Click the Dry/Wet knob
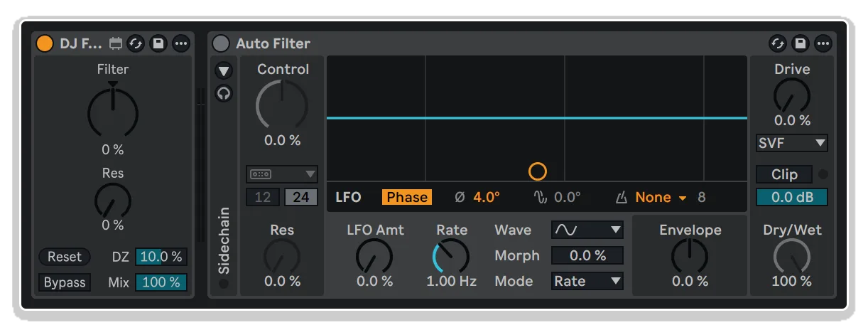Image resolution: width=868 pixels, height=330 pixels. point(792,257)
